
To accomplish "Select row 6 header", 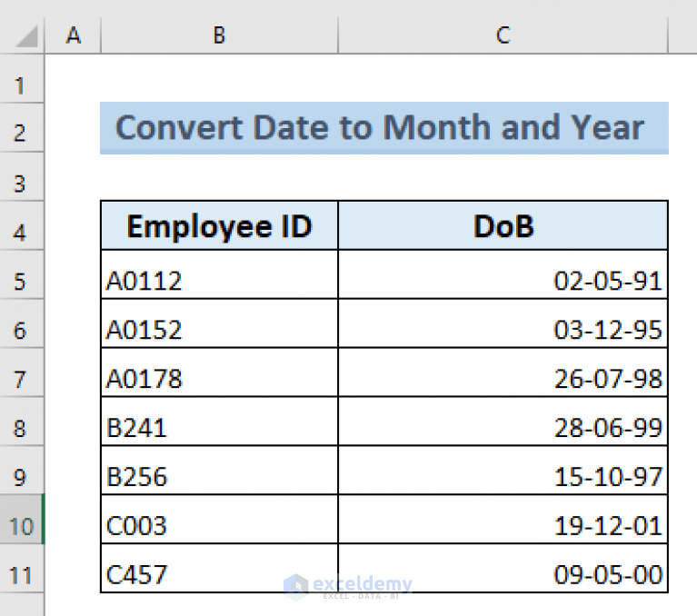I will [22, 323].
